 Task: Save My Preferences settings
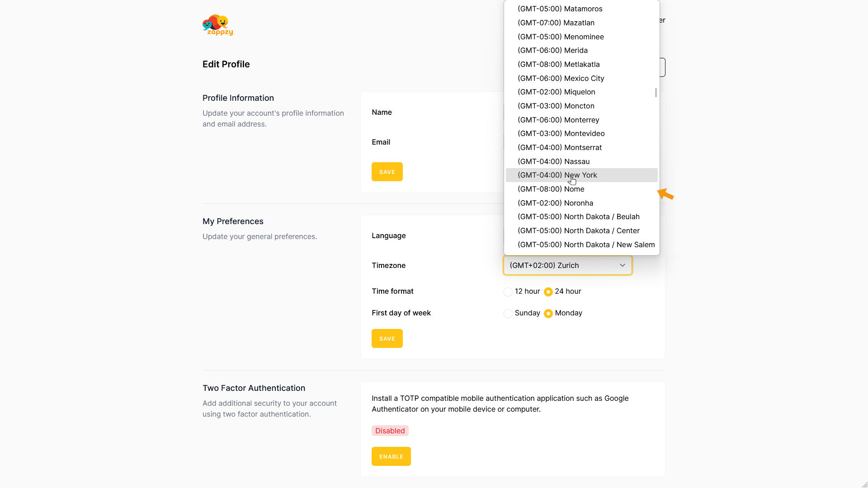click(x=387, y=338)
